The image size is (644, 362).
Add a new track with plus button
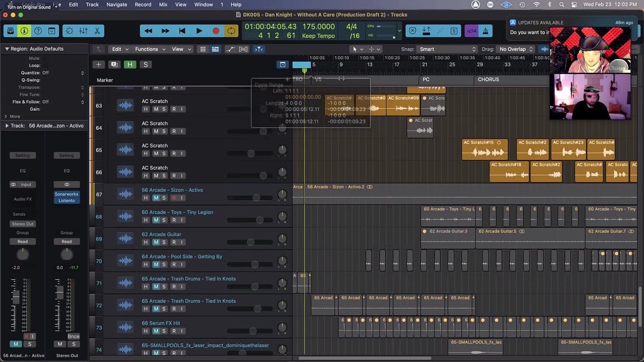98,64
